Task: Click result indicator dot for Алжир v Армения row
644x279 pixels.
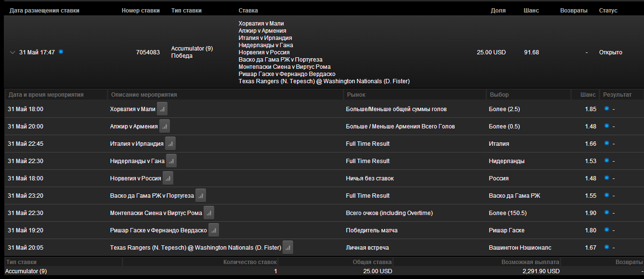Action: tap(607, 126)
